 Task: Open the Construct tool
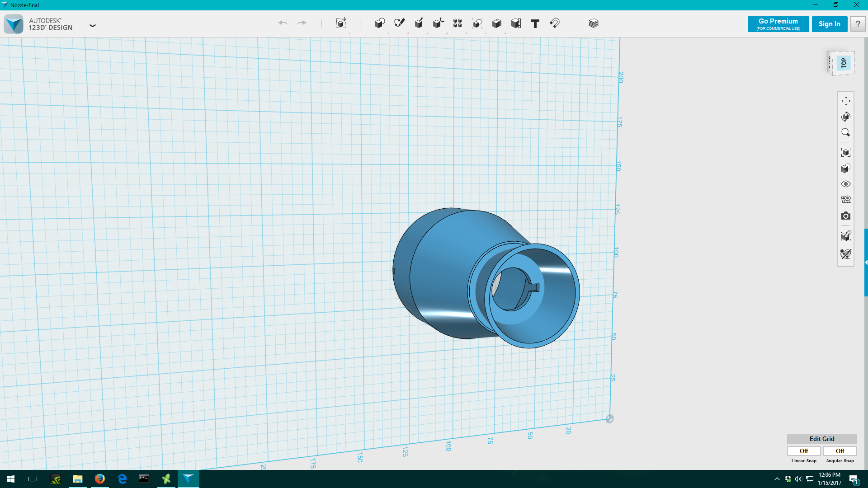click(x=419, y=23)
